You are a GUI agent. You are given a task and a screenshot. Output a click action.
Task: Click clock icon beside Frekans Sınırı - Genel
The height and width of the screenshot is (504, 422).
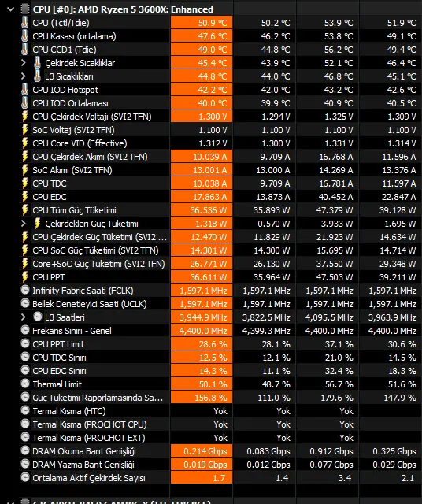click(x=25, y=330)
